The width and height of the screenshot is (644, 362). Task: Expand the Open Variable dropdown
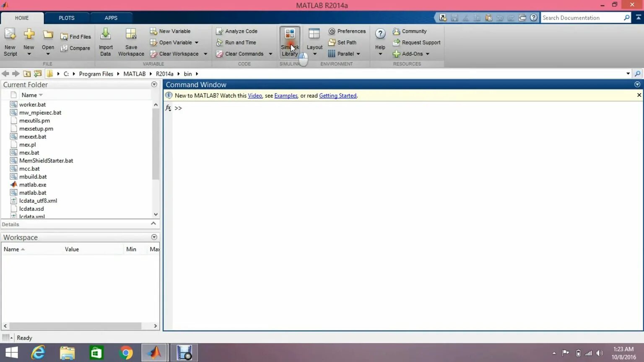coord(197,42)
